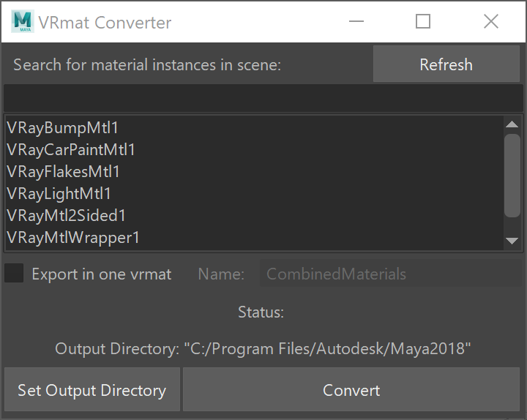Focus the material search input field
This screenshot has width=527, height=420.
263,98
